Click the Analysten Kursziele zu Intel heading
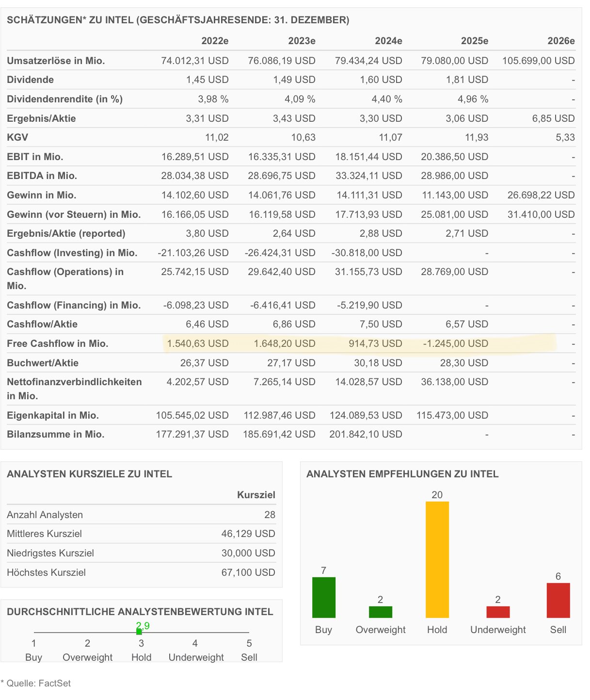 tap(90, 474)
